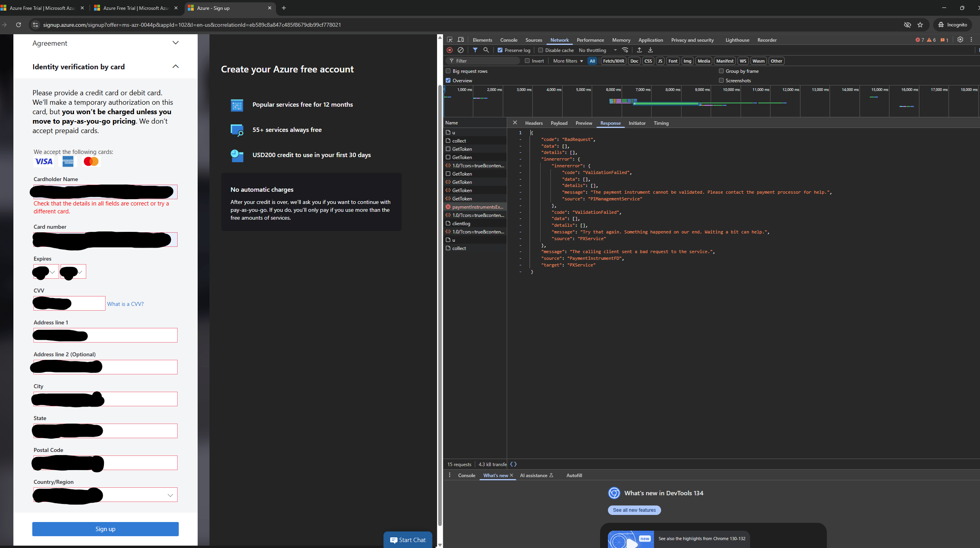Select the inspect element picker icon

click(x=450, y=40)
